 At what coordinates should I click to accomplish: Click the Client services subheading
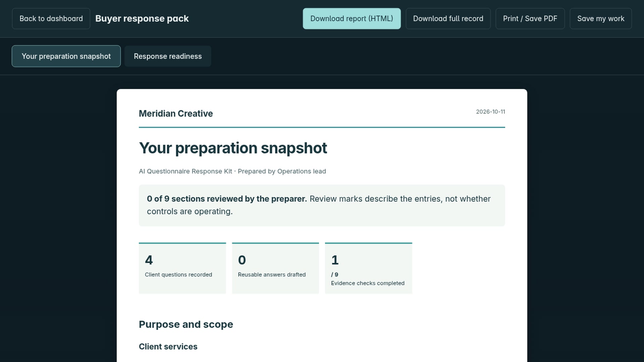168,347
